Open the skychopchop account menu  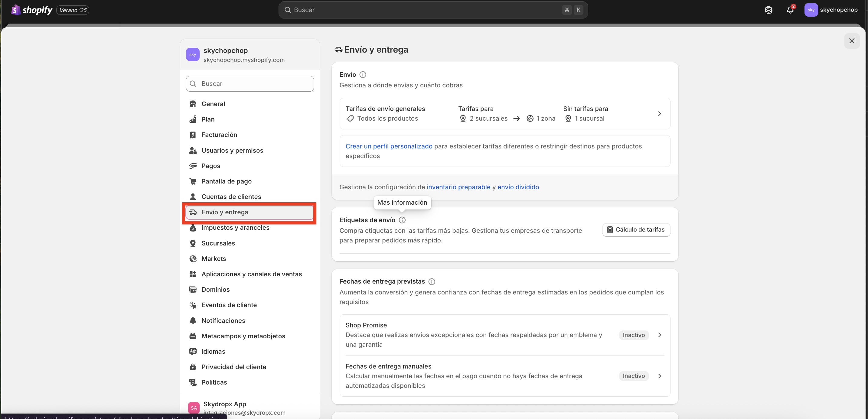point(831,10)
